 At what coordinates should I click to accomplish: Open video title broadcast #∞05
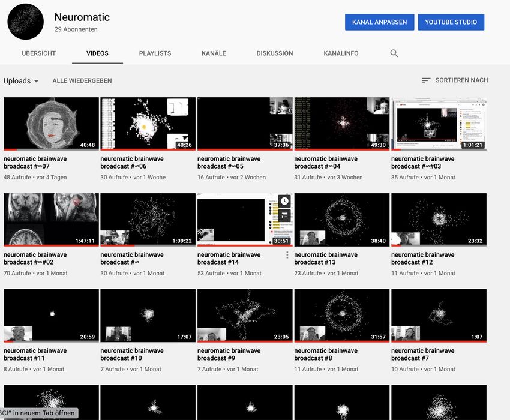click(229, 163)
